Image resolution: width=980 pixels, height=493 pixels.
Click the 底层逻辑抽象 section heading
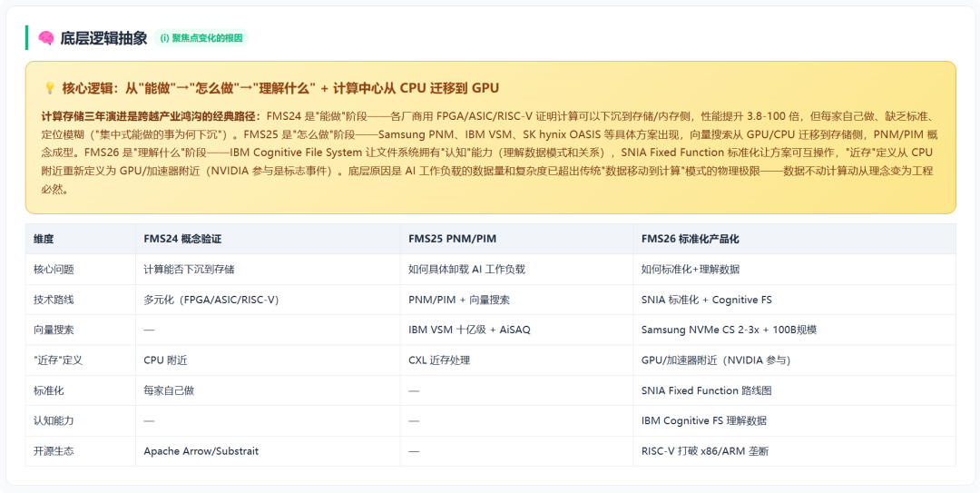coord(103,38)
